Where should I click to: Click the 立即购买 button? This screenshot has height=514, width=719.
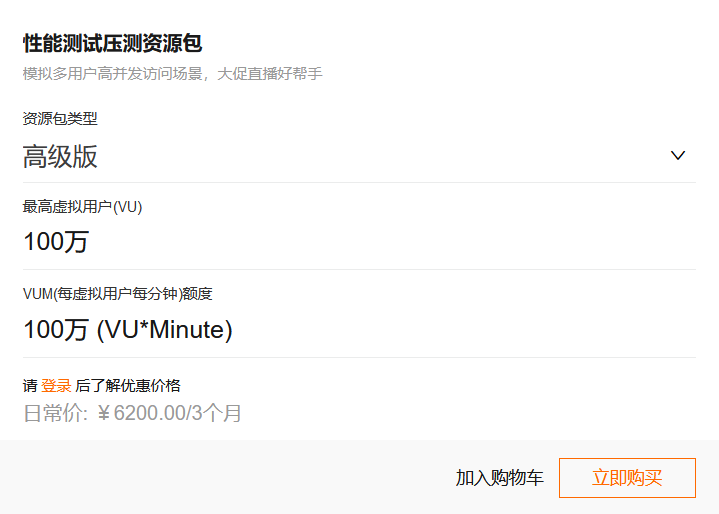click(x=627, y=478)
